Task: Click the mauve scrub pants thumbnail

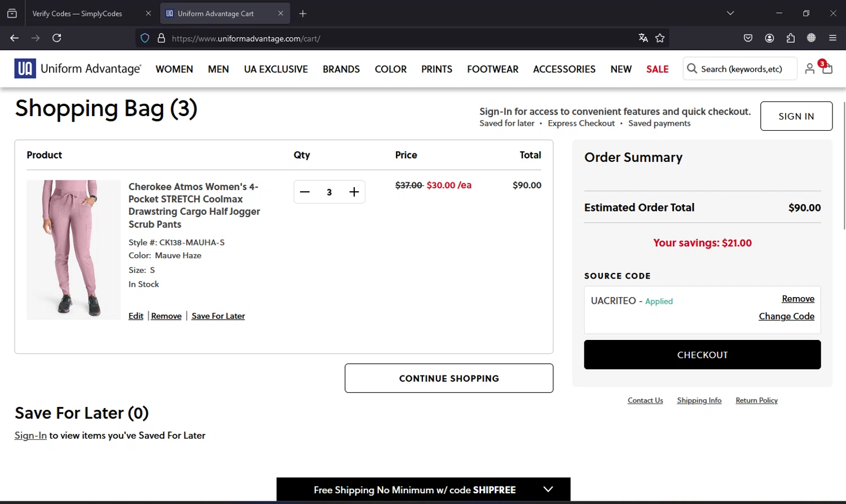Action: click(73, 250)
